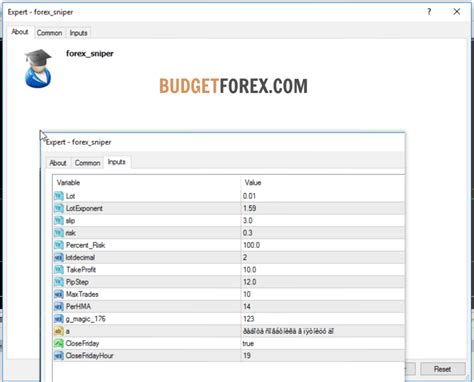Click the CloseFriday boolean type icon
Viewport: 474px width, 382px height.
(59, 343)
